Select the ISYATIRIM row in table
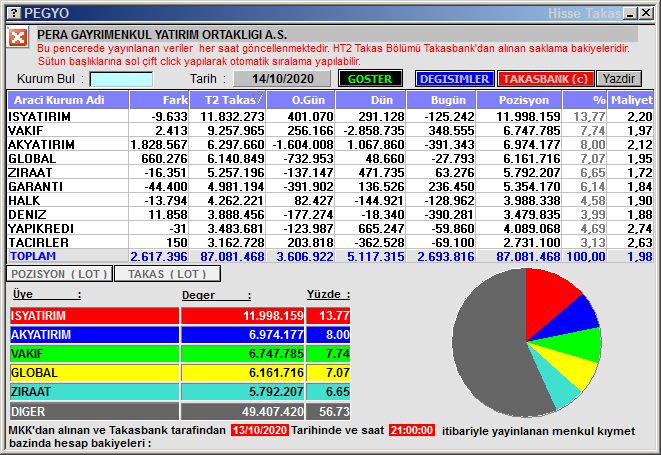This screenshot has height=455, width=661. pos(330,116)
